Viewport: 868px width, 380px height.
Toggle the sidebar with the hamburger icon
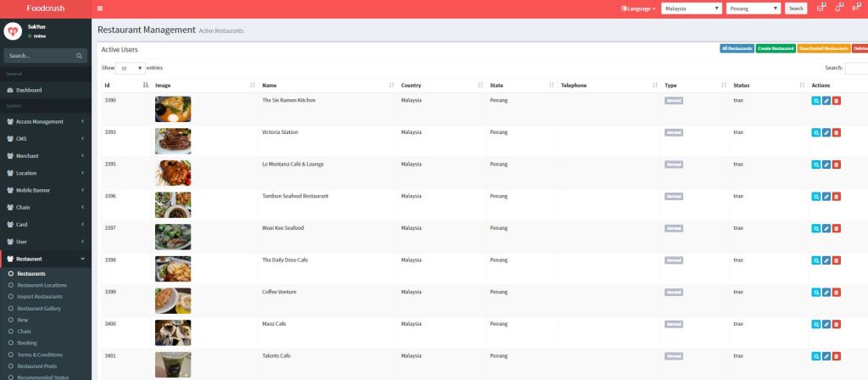[x=101, y=8]
